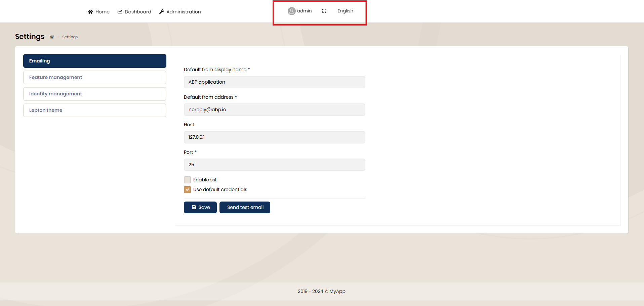
Task: Click the fullscreen toggle icon
Action: (x=324, y=11)
